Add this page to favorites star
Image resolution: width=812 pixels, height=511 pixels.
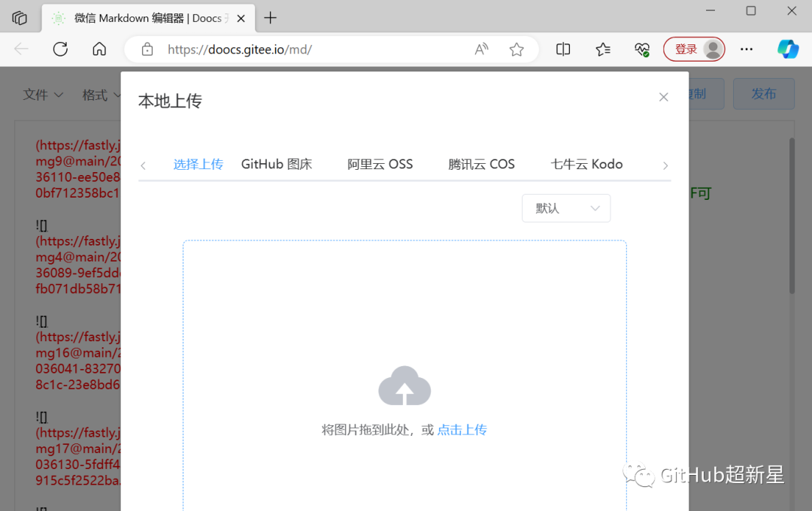click(517, 50)
